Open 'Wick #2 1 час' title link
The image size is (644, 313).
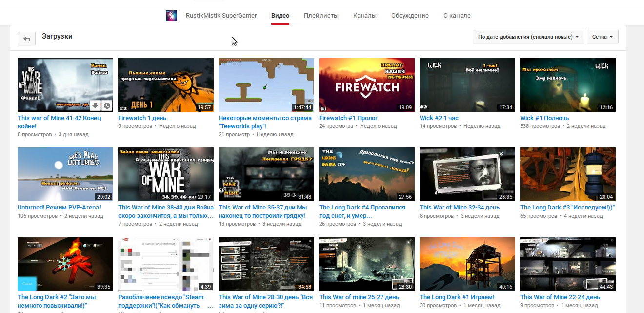439,118
